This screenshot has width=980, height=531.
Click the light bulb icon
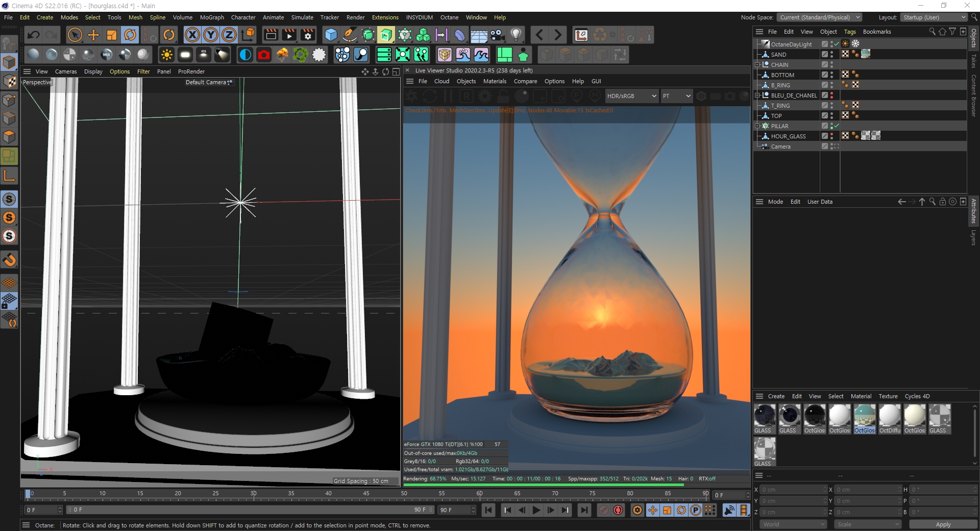pos(516,35)
